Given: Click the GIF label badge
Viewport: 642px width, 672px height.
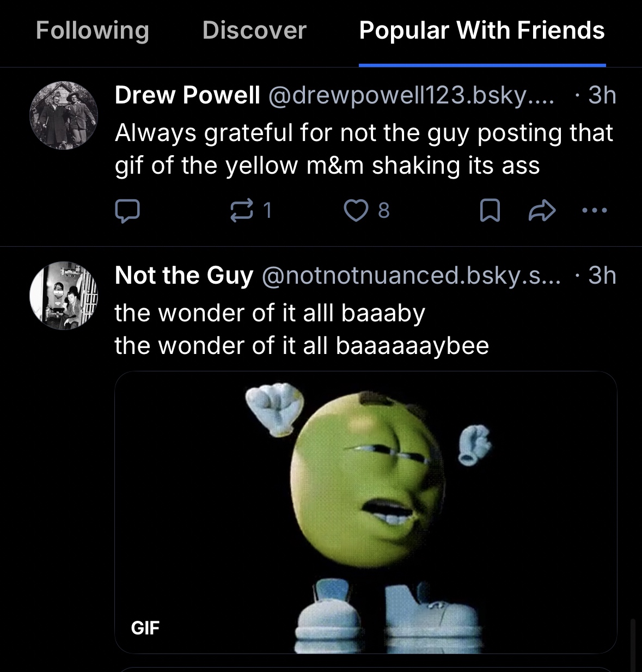Looking at the screenshot, I should pos(145,628).
